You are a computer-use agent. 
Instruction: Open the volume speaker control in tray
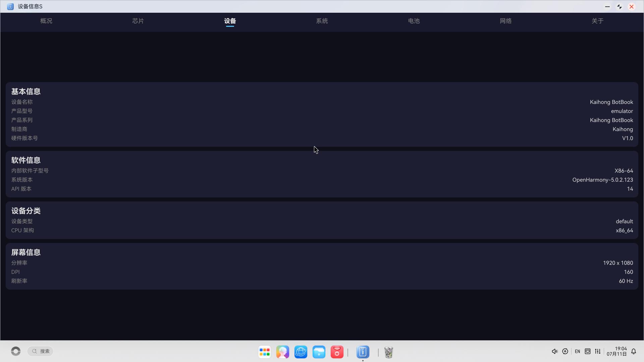[x=554, y=351]
